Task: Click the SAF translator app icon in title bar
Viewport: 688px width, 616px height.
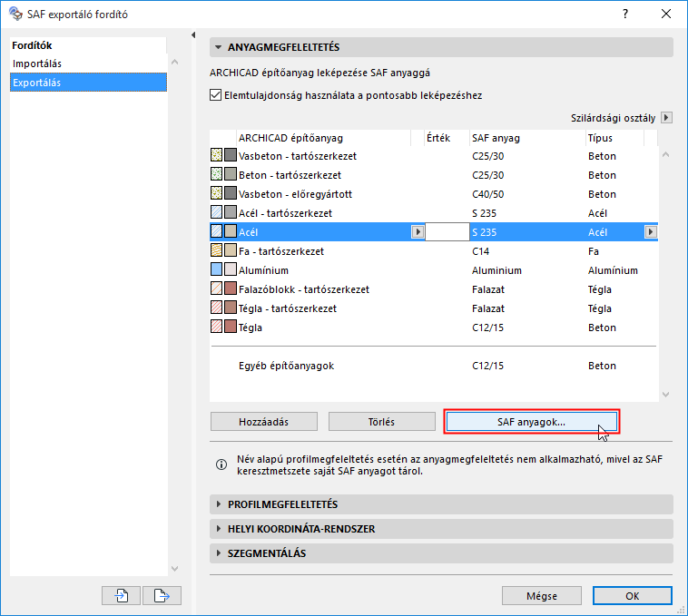Action: [15, 14]
